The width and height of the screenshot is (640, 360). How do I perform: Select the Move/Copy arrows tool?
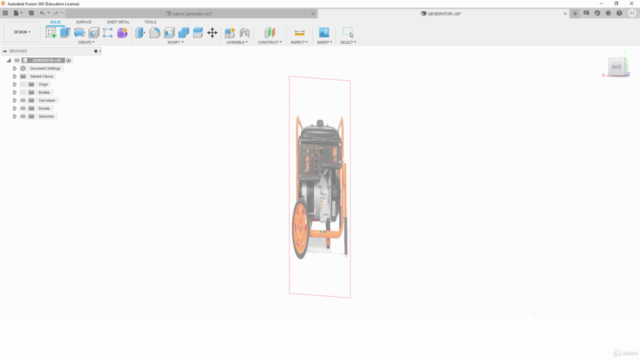coord(212,33)
